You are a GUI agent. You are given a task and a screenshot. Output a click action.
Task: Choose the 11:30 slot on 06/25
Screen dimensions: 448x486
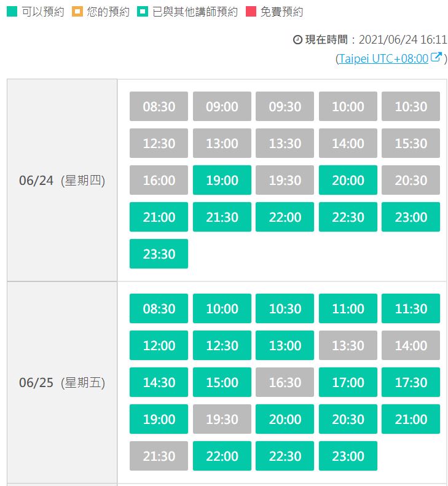[411, 308]
